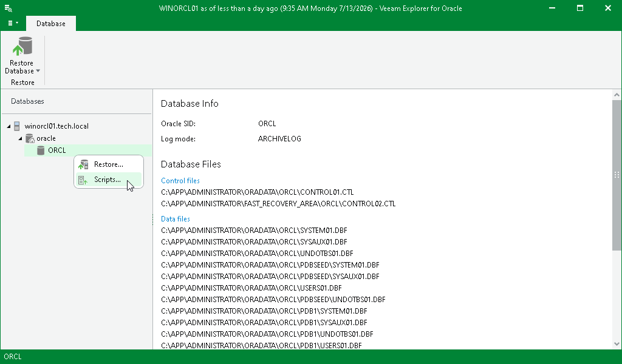Click the Restore Database icon
Screen dimensions: 622x364
pos(22,46)
